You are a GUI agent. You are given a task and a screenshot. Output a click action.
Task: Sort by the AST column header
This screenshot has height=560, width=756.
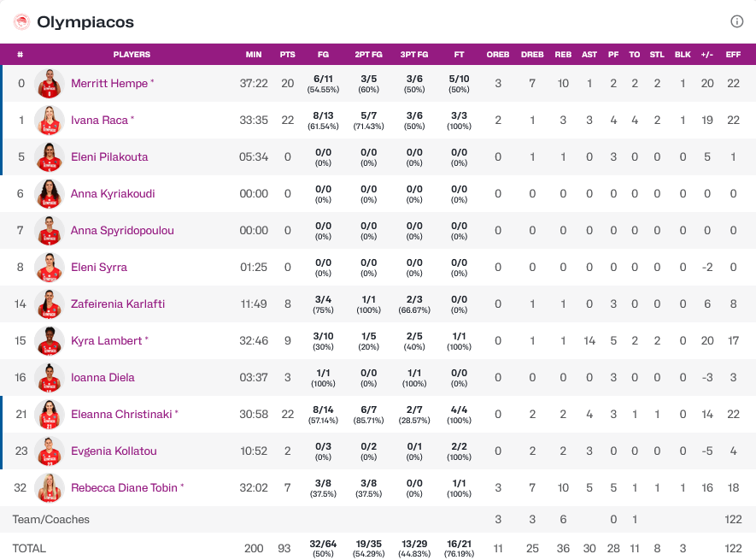coord(589,55)
